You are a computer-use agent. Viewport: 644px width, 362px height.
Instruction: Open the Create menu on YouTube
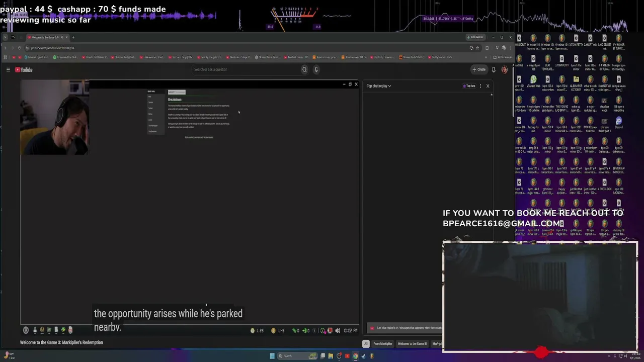(x=479, y=69)
